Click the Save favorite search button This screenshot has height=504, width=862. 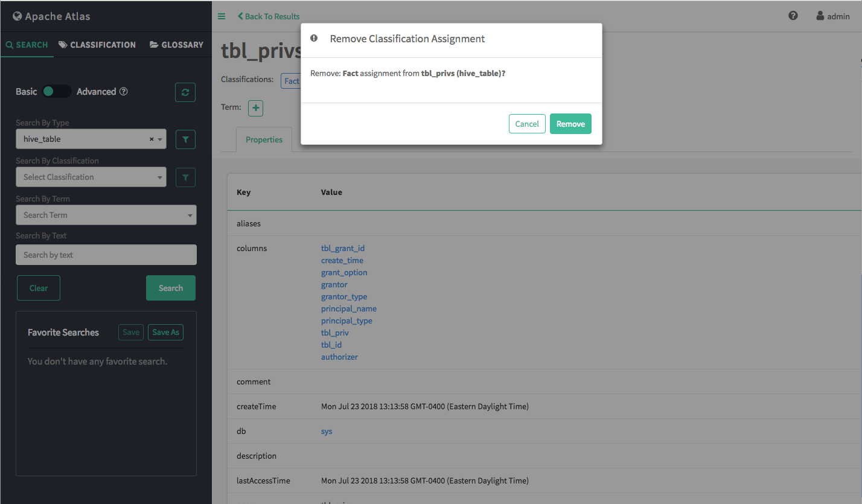(131, 332)
